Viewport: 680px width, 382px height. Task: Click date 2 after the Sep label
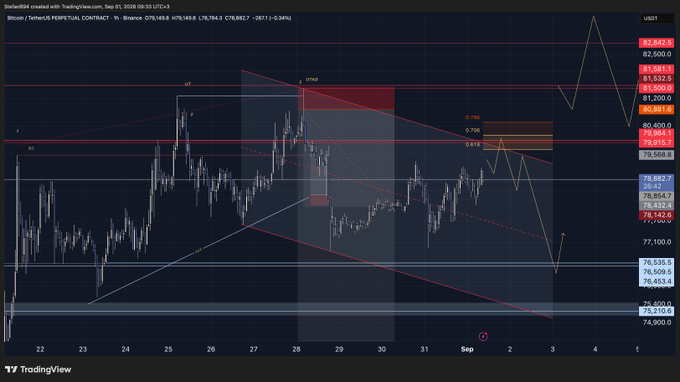tap(510, 349)
